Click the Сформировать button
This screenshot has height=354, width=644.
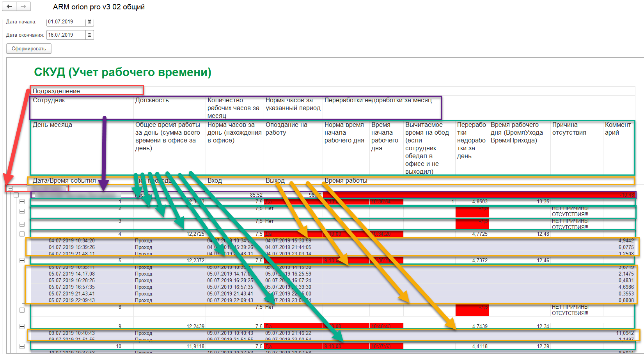point(29,49)
